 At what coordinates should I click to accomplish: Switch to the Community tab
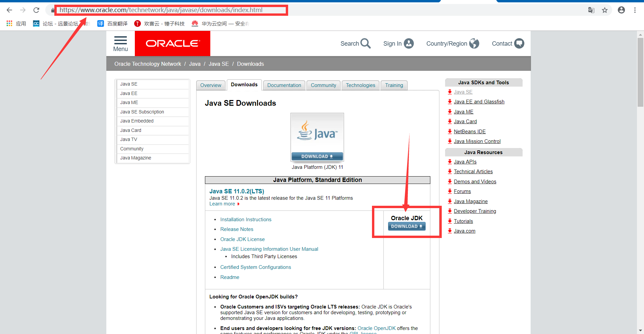[323, 85]
